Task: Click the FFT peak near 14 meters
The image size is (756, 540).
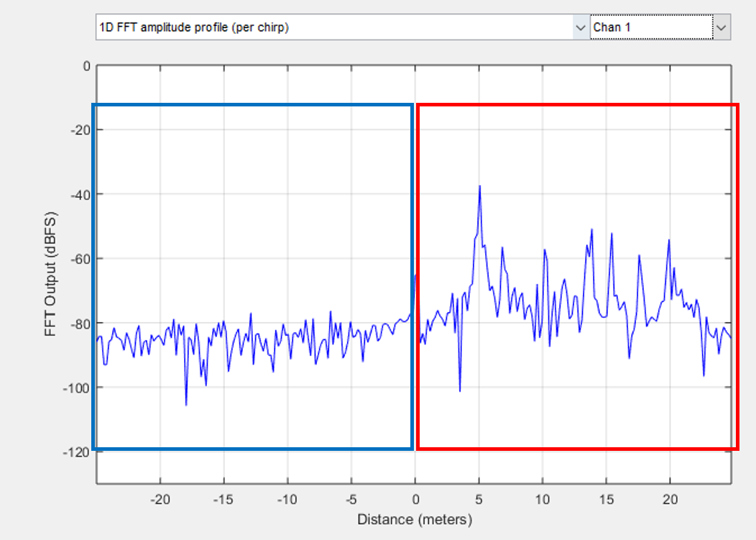Action: [591, 231]
